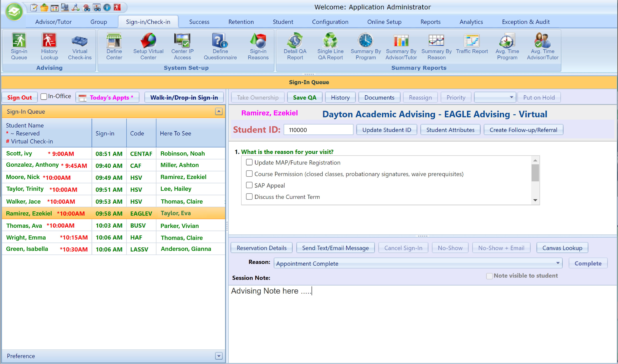Click the Complete button
The width and height of the screenshot is (618, 364).
tap(588, 263)
